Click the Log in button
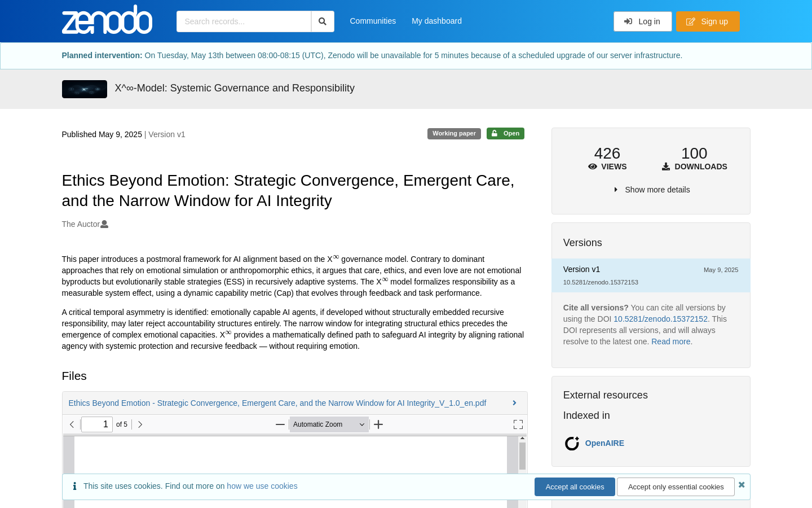The image size is (812, 508). (642, 21)
